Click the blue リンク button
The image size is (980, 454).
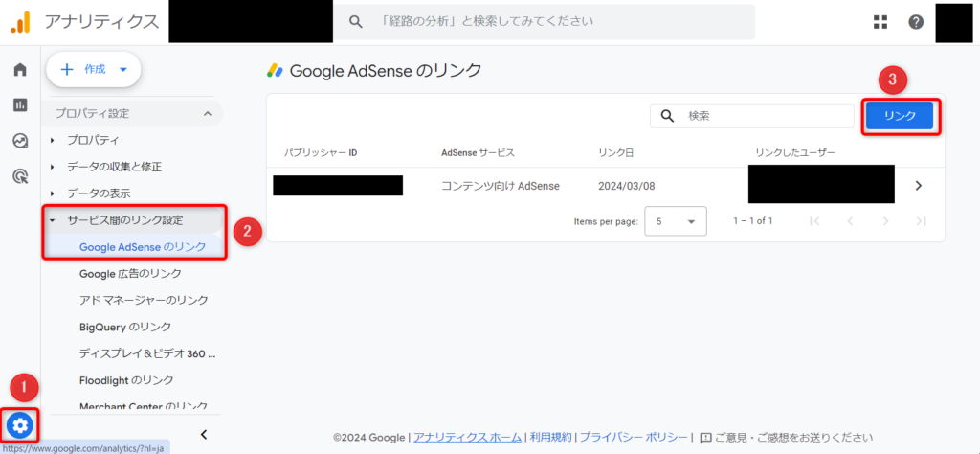(x=900, y=116)
